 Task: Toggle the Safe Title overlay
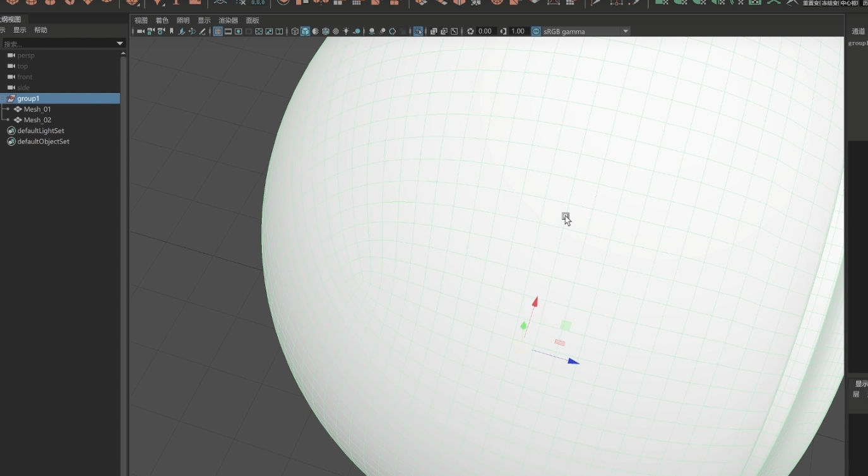pos(279,31)
